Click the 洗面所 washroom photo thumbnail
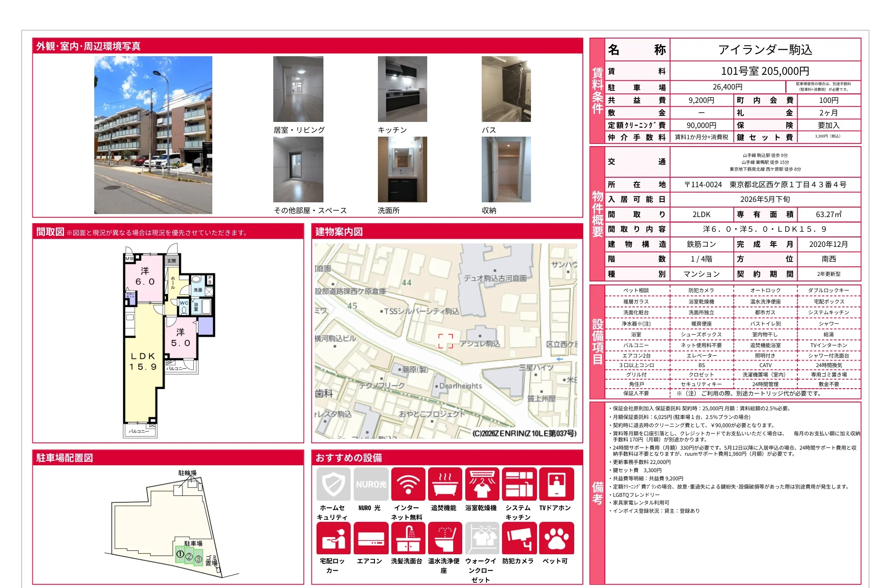This screenshot has width=889, height=588. (x=402, y=169)
